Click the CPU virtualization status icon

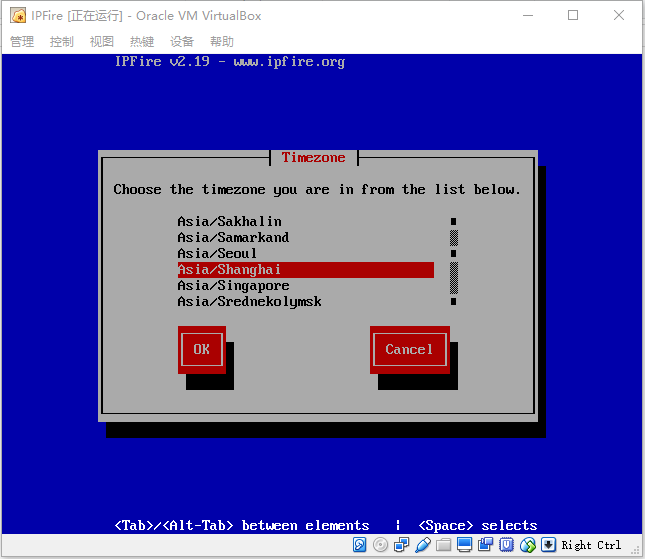[506, 545]
